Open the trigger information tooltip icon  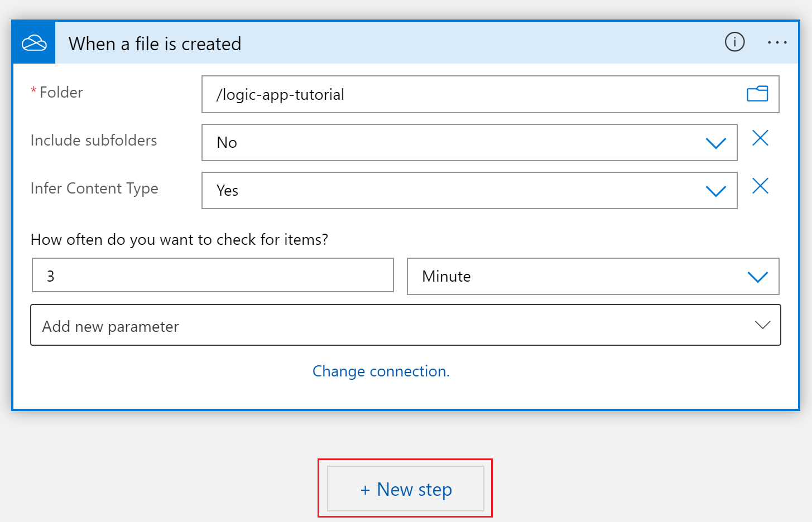pyautogui.click(x=734, y=42)
